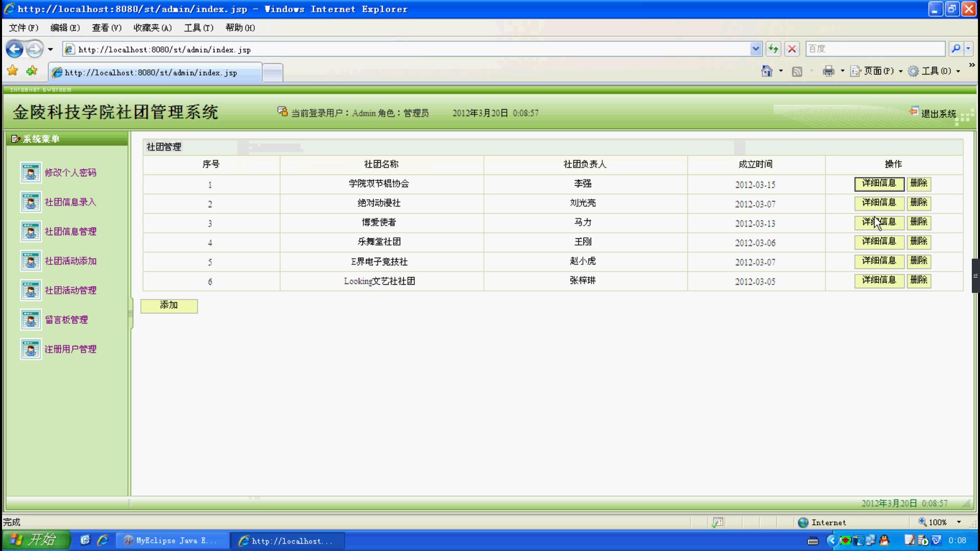The width and height of the screenshot is (980, 551).
Task: Click 删除 for Looking文艺社社团
Action: [919, 281]
